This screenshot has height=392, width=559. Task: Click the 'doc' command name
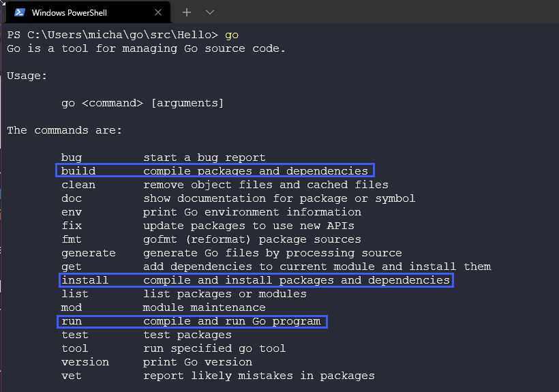72,198
